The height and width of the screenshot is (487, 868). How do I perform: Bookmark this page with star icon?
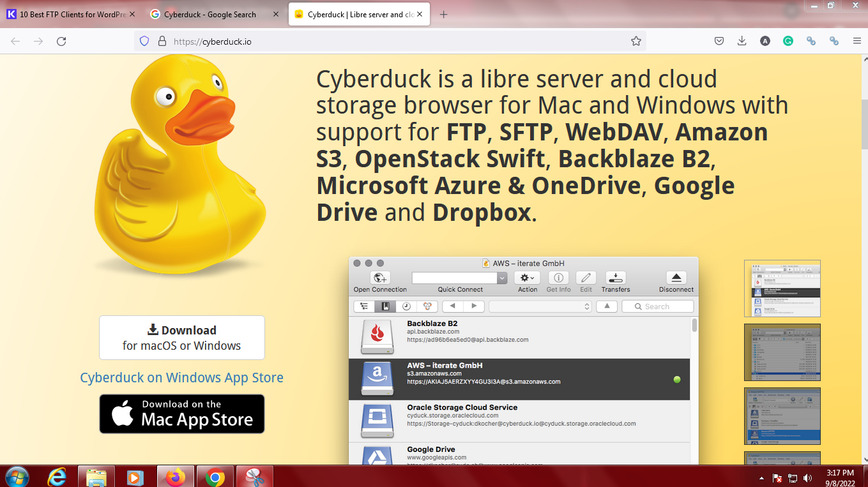click(x=636, y=41)
